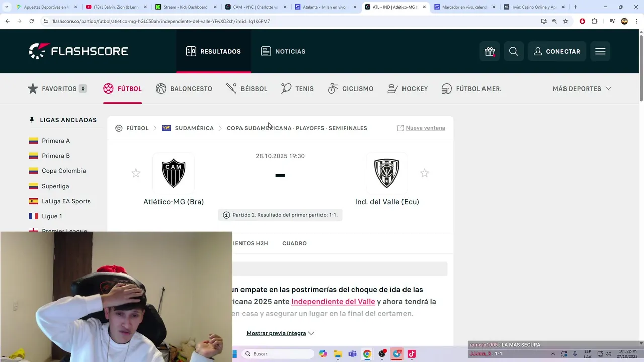Open the Noticias tab
The height and width of the screenshot is (362, 644).
tap(283, 51)
